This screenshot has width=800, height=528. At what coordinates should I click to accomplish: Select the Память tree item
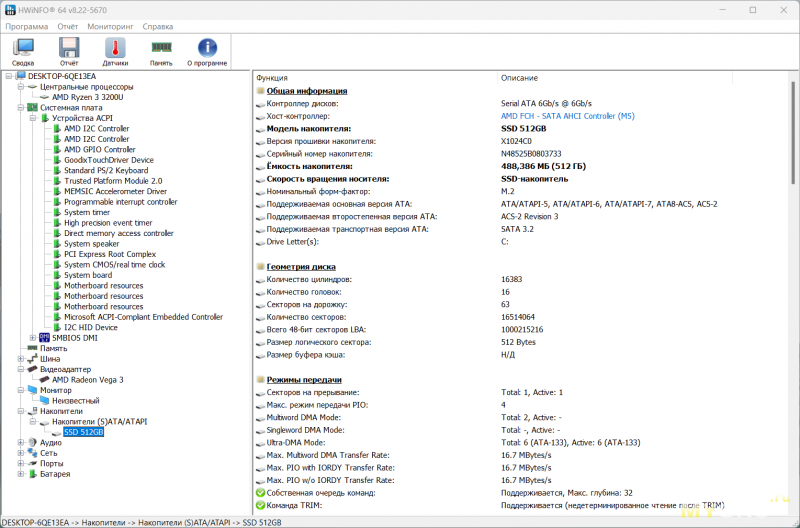pyautogui.click(x=54, y=348)
